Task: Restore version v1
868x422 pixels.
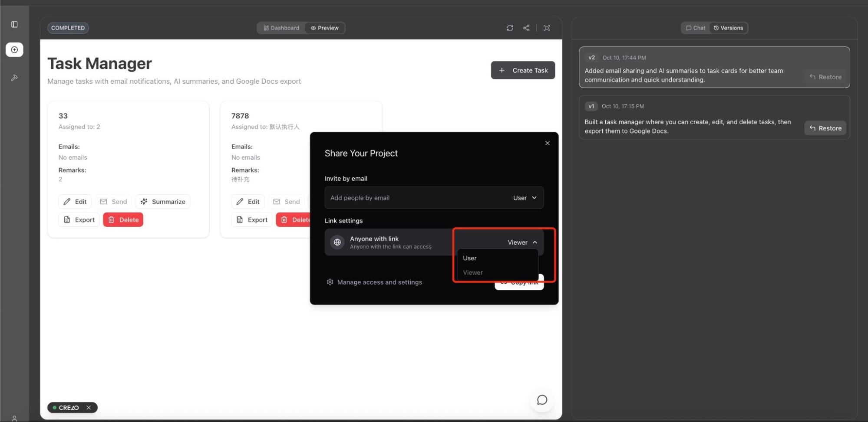Action: [x=825, y=128]
